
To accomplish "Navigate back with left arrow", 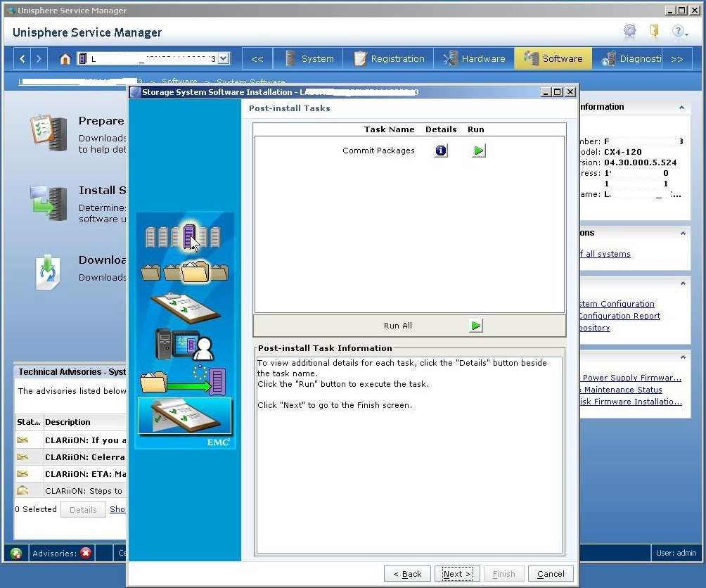I will pos(23,58).
